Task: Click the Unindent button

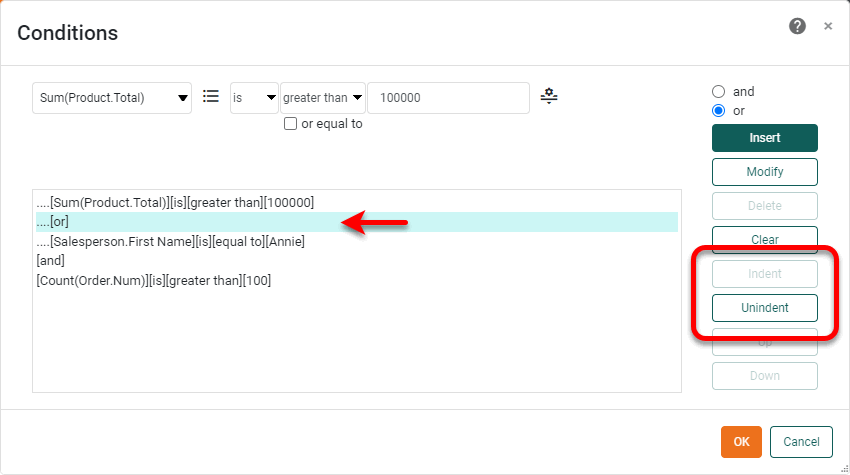Action: [x=765, y=308]
